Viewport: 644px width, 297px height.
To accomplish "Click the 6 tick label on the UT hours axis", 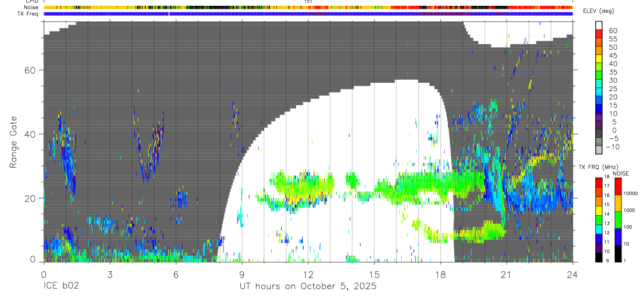I will tap(176, 274).
